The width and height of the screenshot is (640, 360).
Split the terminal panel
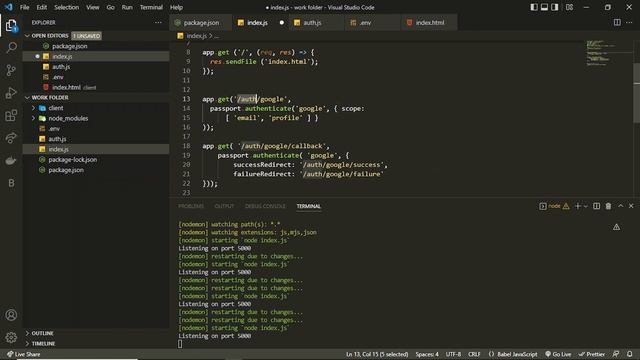(596, 206)
